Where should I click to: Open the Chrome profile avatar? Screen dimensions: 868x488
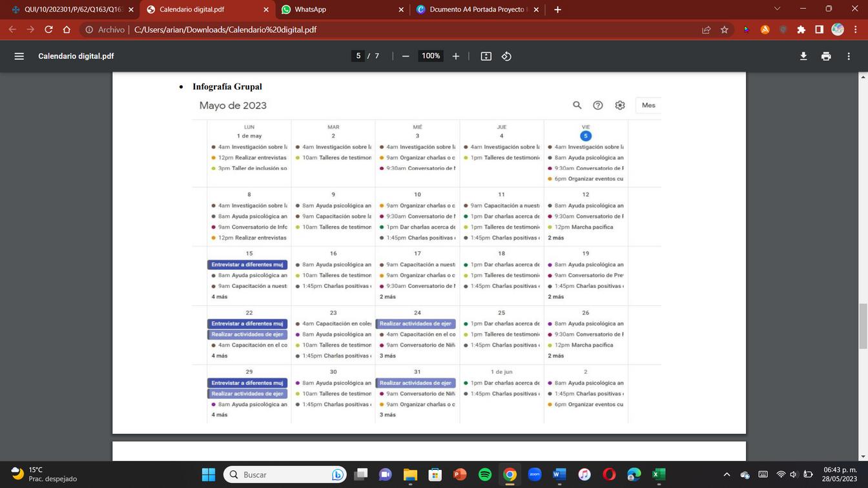(838, 30)
